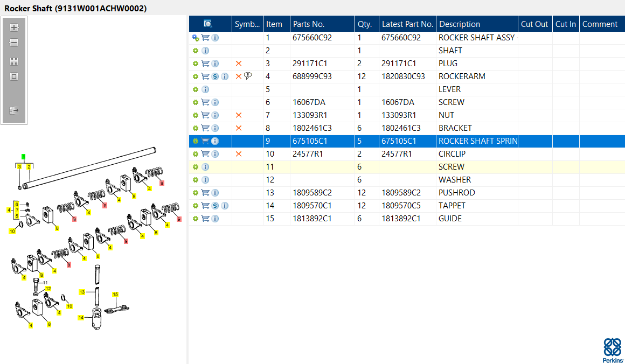
Task: Click the list export arrow icon in diagram toolbar
Action: (14, 110)
